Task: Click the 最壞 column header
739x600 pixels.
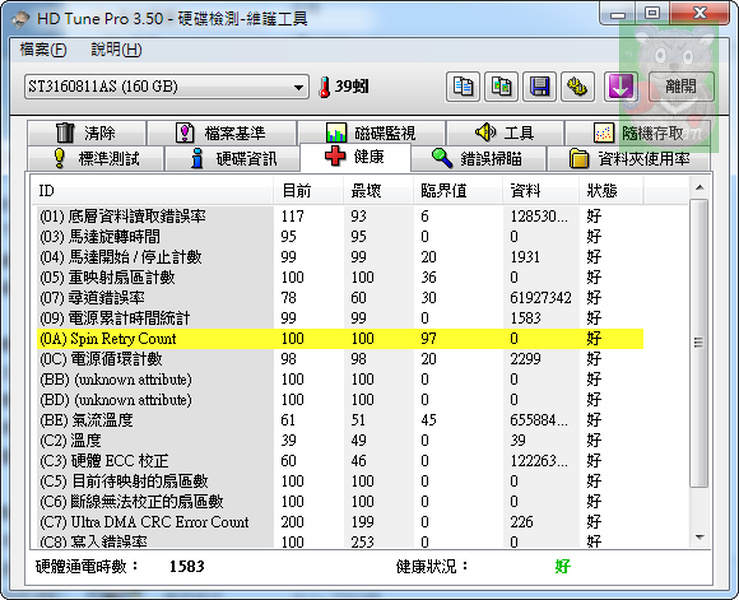Action: [378, 191]
